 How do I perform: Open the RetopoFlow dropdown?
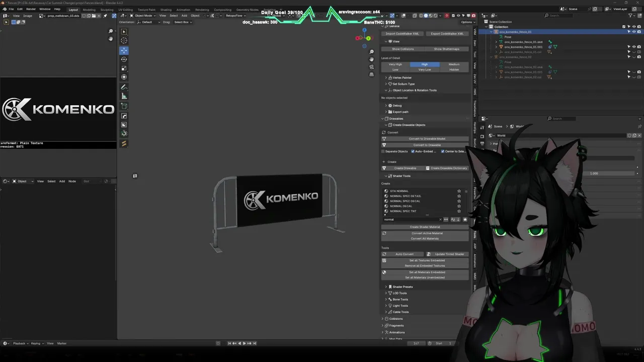pos(235,16)
